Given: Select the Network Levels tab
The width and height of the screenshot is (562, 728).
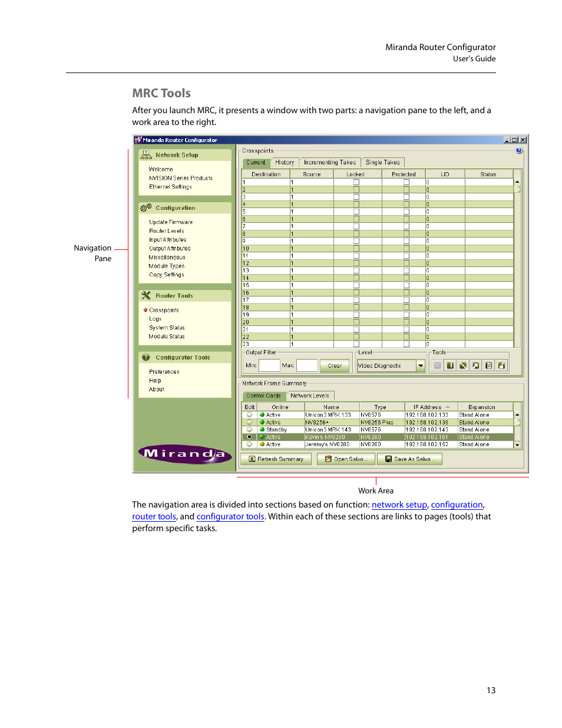Looking at the screenshot, I should tap(310, 396).
